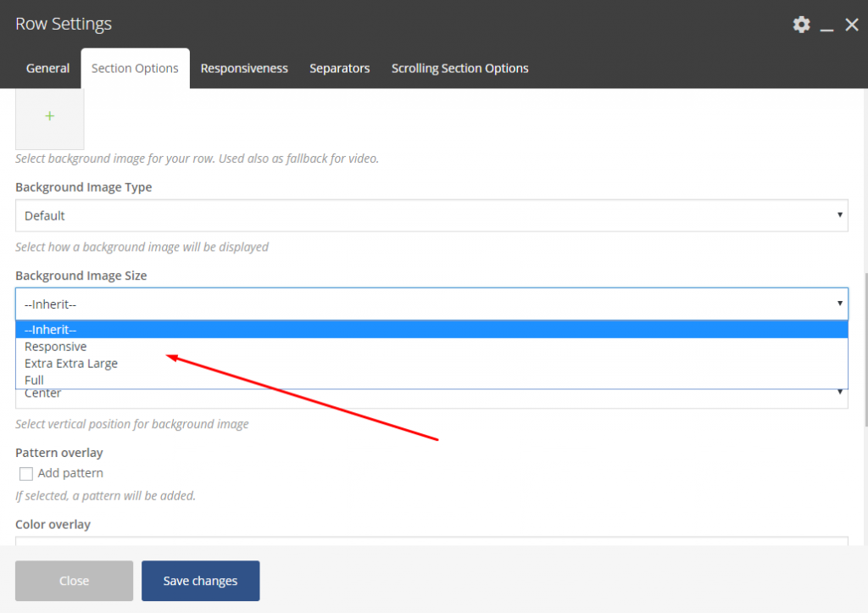This screenshot has height=613, width=868.
Task: Click the Color overlay input field
Action: 431,540
